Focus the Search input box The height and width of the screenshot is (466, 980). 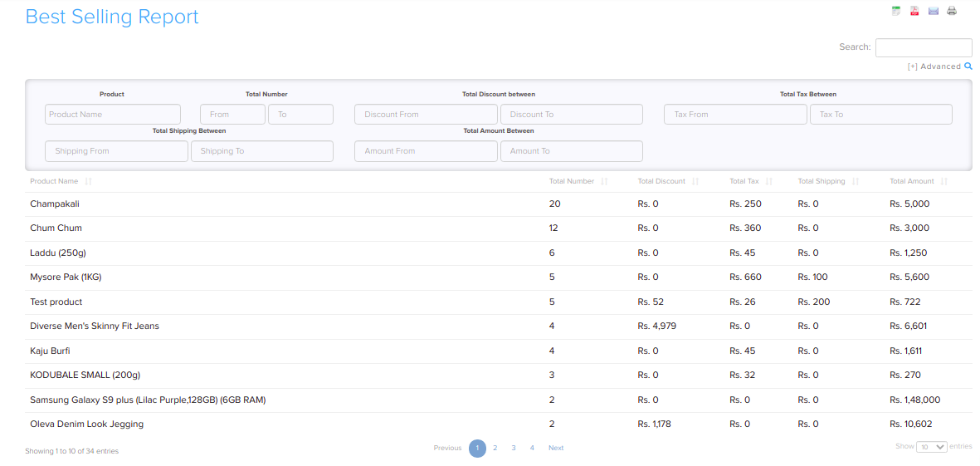click(924, 47)
